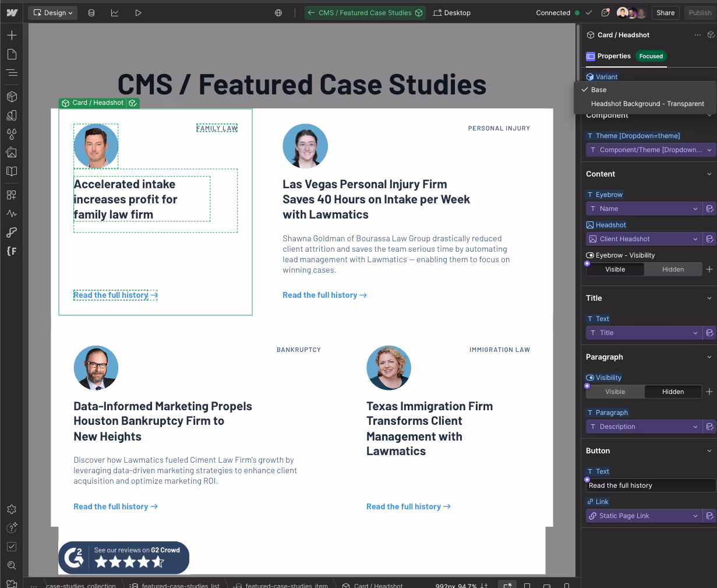Click the edit component icon beside Card / Headshot label
This screenshot has width=717, height=588.
click(133, 103)
